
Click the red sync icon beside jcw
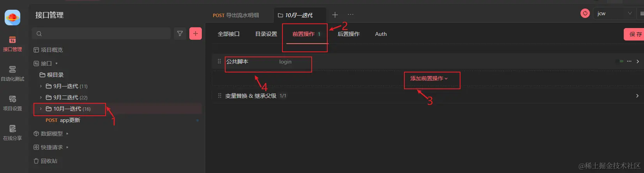(x=585, y=14)
